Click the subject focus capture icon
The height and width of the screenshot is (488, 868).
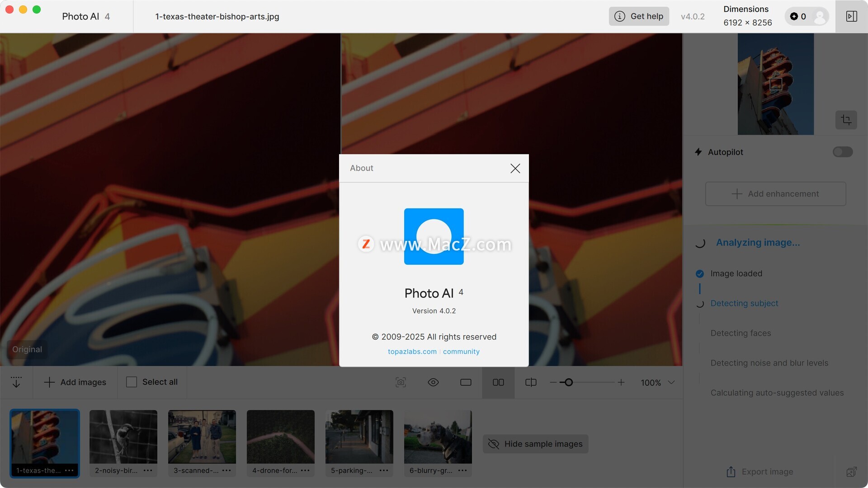pos(401,382)
